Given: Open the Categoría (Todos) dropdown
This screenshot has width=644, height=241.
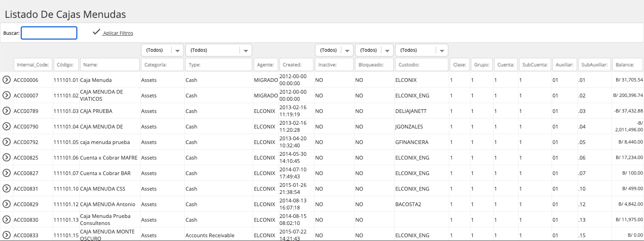Looking at the screenshot, I should click(162, 50).
